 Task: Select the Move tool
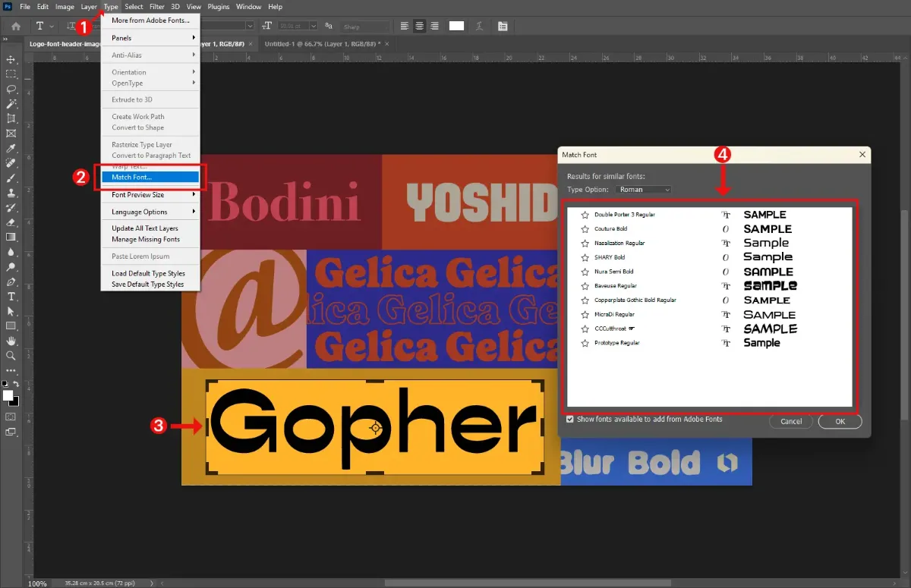[x=11, y=59]
